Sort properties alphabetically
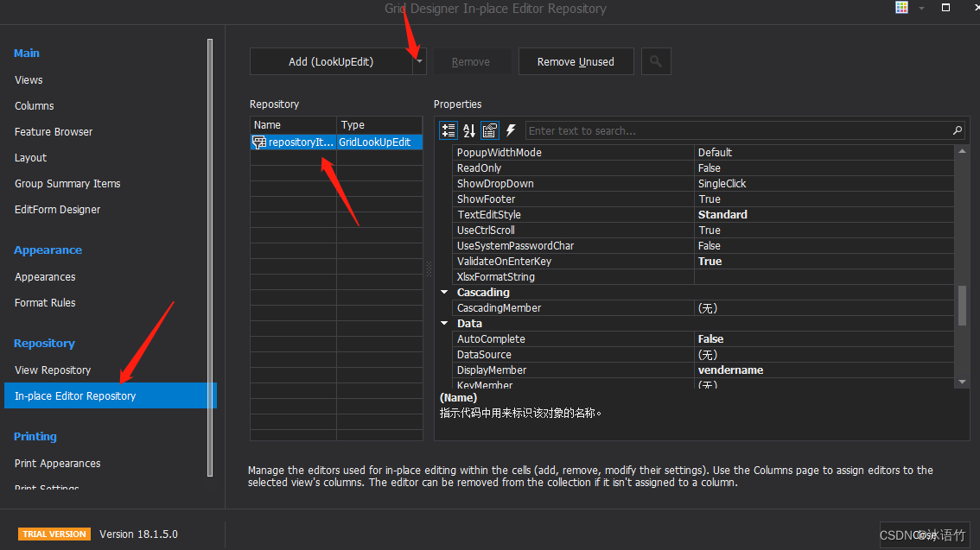This screenshot has height=550, width=980. tap(468, 130)
